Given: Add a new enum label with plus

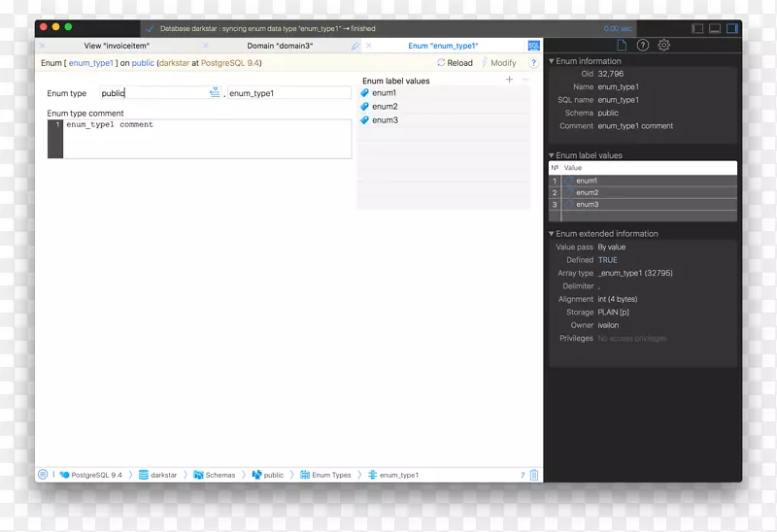Looking at the screenshot, I should coord(509,80).
